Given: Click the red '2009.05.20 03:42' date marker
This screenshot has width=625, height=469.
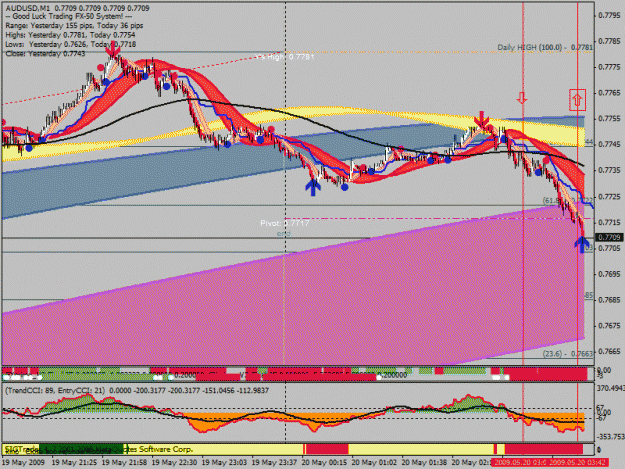Looking at the screenshot, I should 578,463.
